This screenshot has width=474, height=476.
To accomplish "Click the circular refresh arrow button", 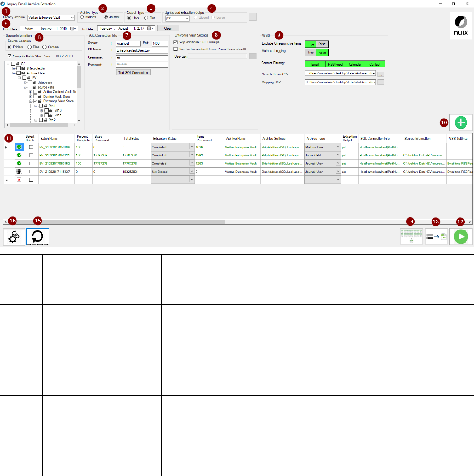I will 38,237.
